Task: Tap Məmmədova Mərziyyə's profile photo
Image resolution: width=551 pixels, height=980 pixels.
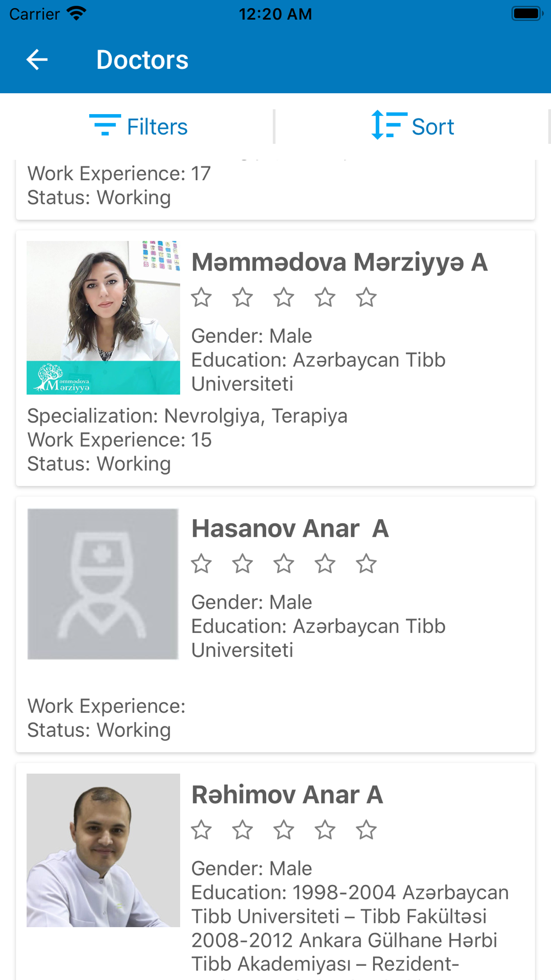Action: pyautogui.click(x=104, y=317)
